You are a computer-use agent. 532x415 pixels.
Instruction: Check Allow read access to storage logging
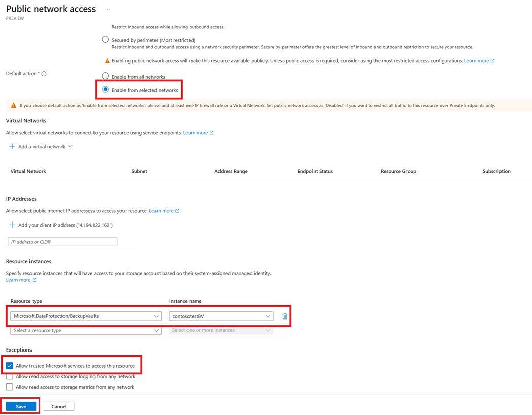10,376
